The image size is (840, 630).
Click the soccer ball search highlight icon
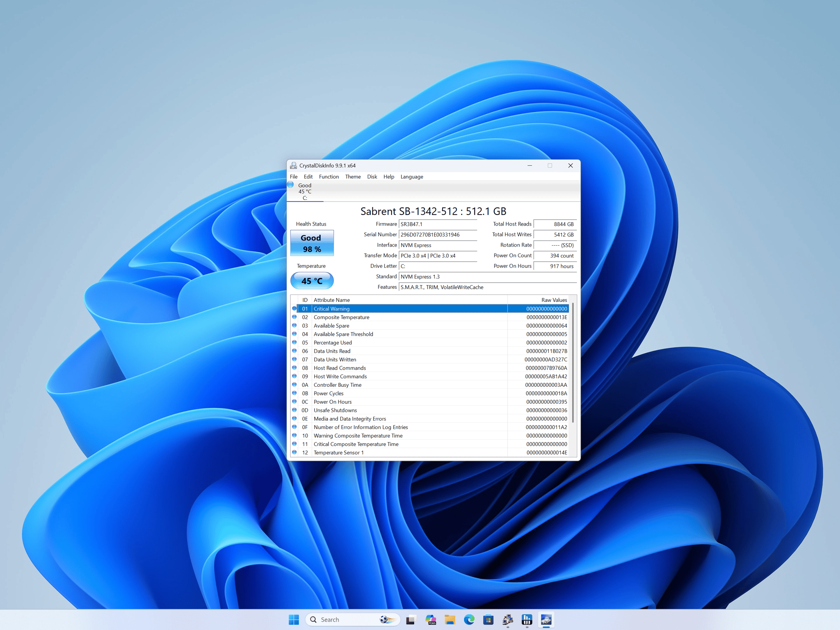pos(387,619)
